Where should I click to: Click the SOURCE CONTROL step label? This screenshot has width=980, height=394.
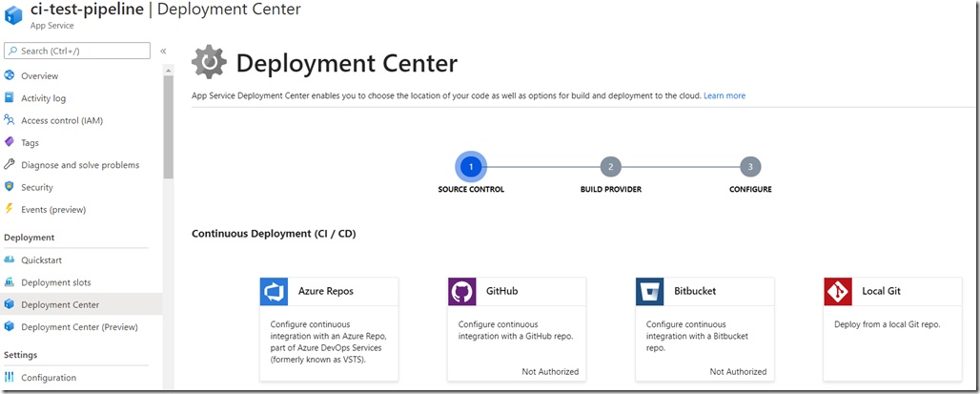coord(471,189)
